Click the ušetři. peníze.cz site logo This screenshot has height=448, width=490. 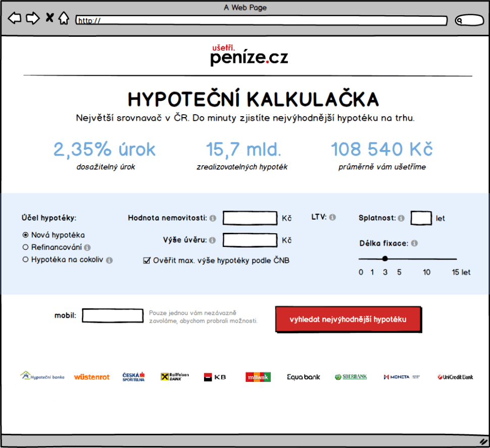click(249, 55)
